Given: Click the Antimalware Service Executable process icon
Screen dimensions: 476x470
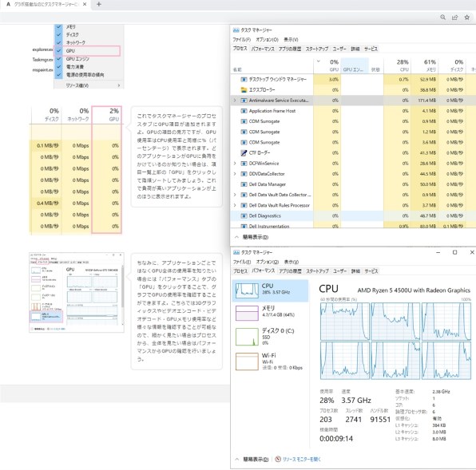Looking at the screenshot, I should [x=244, y=101].
